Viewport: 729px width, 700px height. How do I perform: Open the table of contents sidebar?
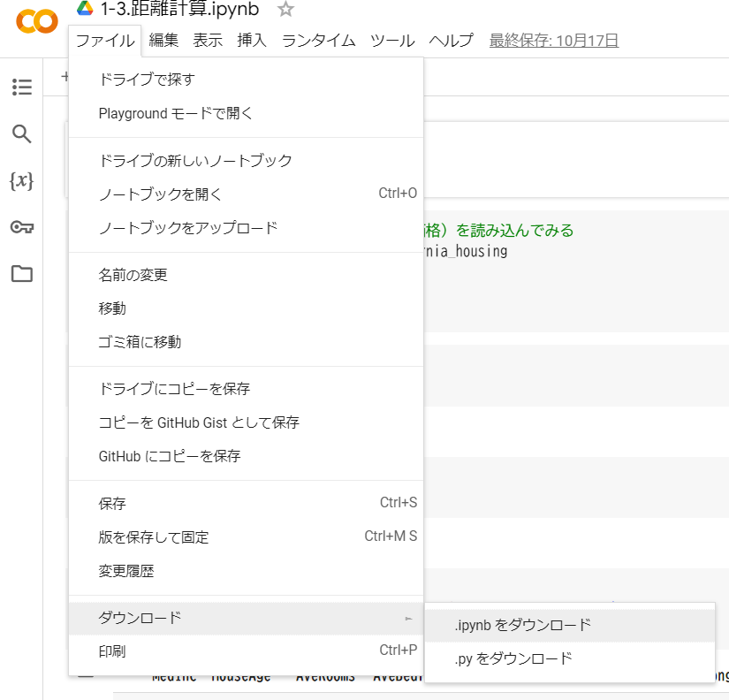click(x=21, y=87)
